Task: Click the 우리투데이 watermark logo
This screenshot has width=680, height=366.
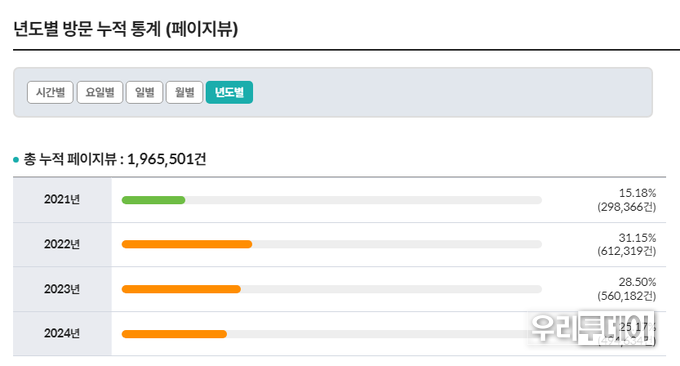Action: tap(591, 328)
